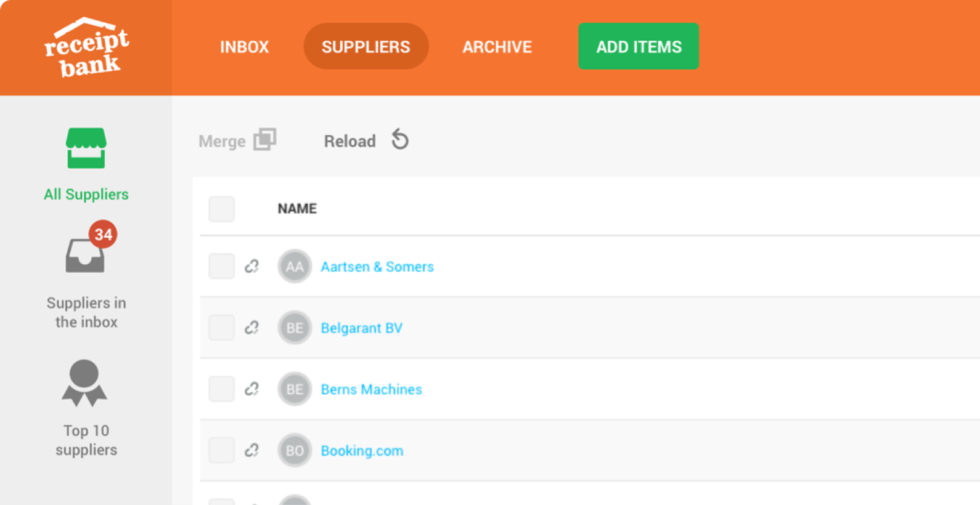Click the Reload circular arrow icon
980x505 pixels.
(x=400, y=140)
